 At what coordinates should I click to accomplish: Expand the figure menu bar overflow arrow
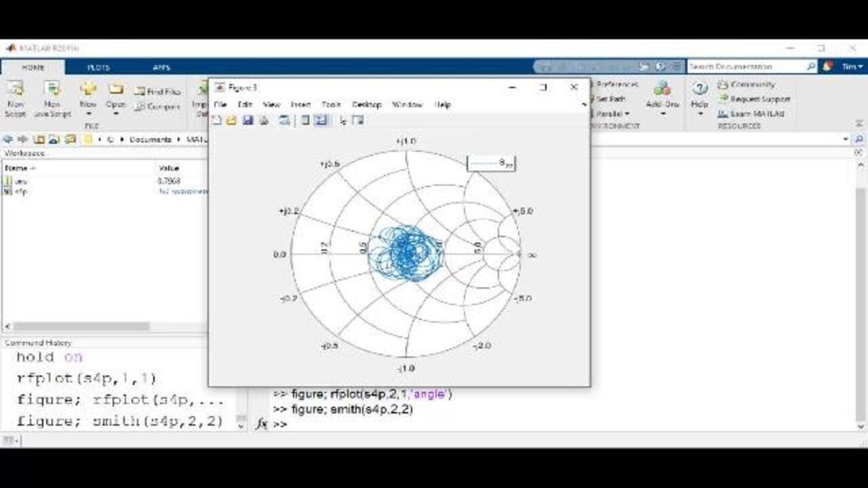(584, 104)
